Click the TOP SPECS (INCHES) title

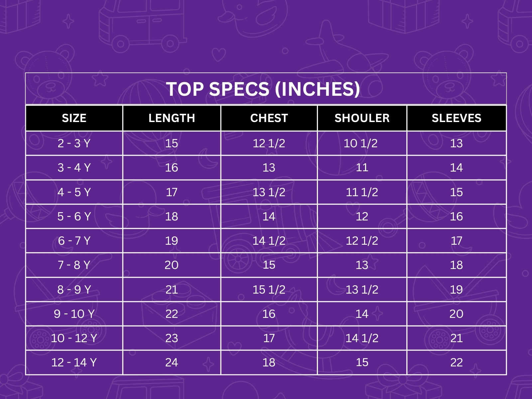[x=263, y=89]
